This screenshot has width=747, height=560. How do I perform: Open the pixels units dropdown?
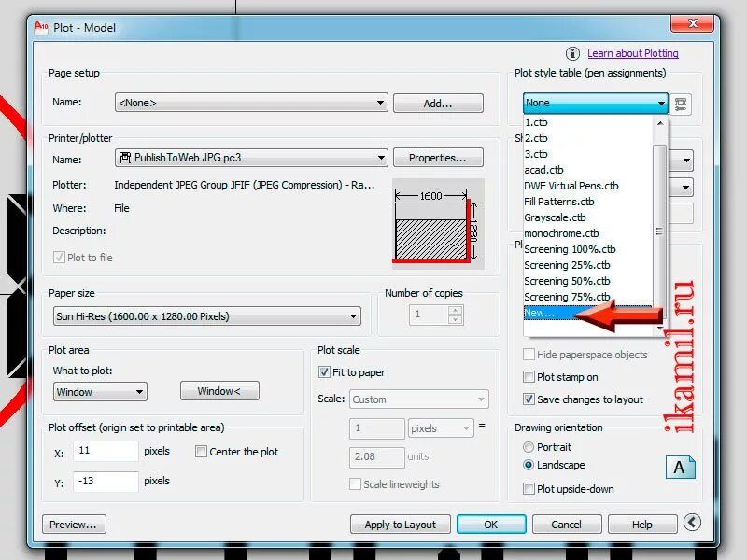coord(441,428)
